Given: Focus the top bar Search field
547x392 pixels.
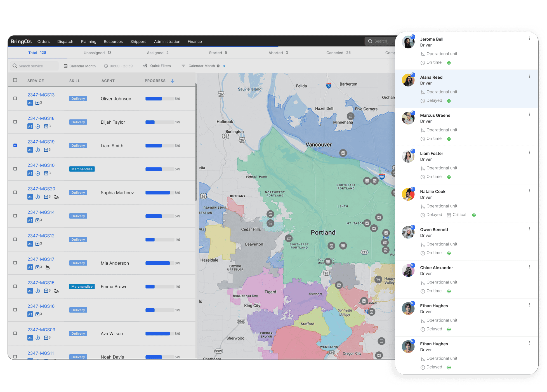Looking at the screenshot, I should [380, 41].
